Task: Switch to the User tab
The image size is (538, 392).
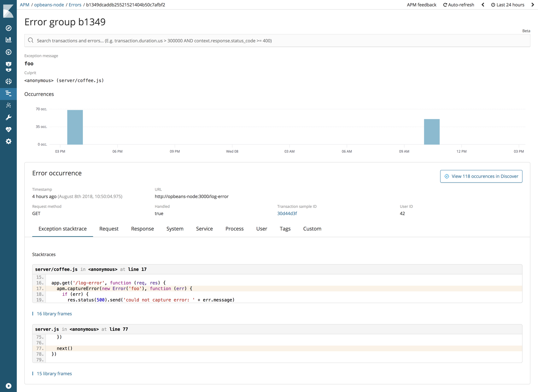Action: (x=262, y=229)
